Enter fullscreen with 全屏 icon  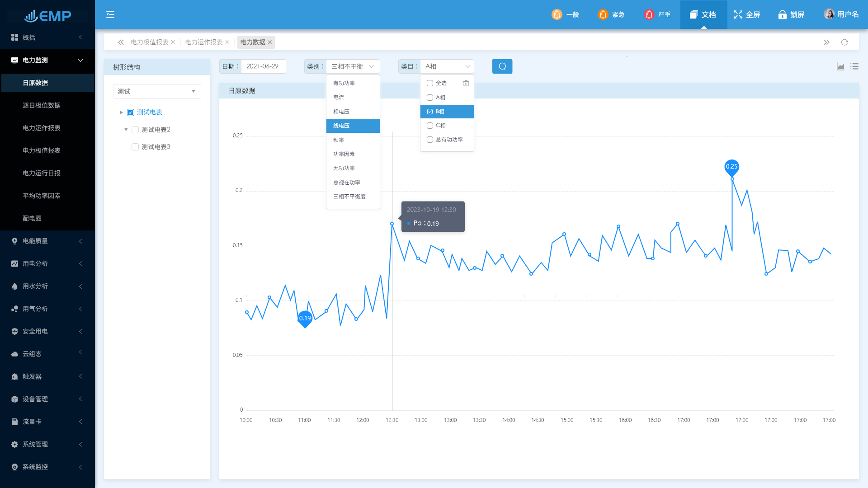tap(746, 14)
